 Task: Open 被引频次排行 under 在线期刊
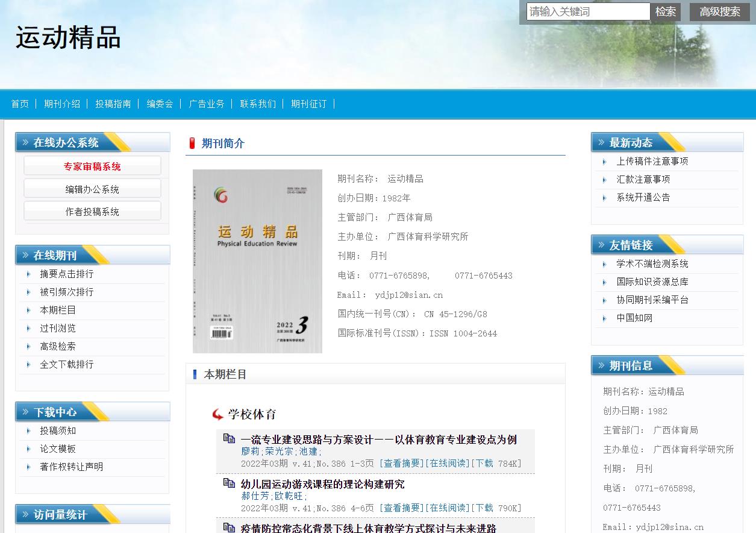[67, 292]
